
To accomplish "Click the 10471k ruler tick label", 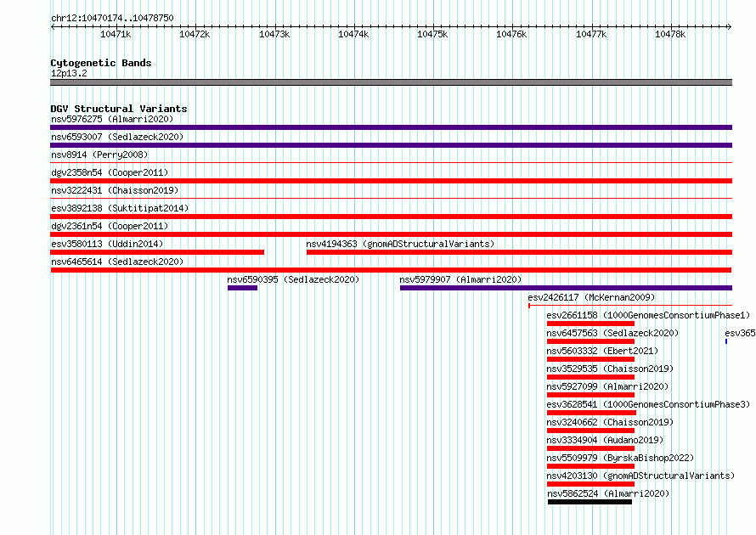I will [116, 34].
